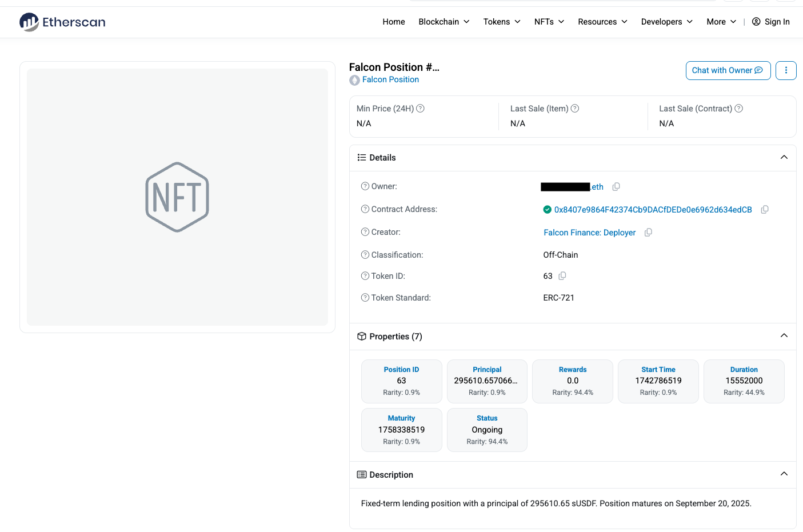Screen dimensions: 803x532
Task: Click the ERC-721 token standard value
Action: (x=559, y=298)
